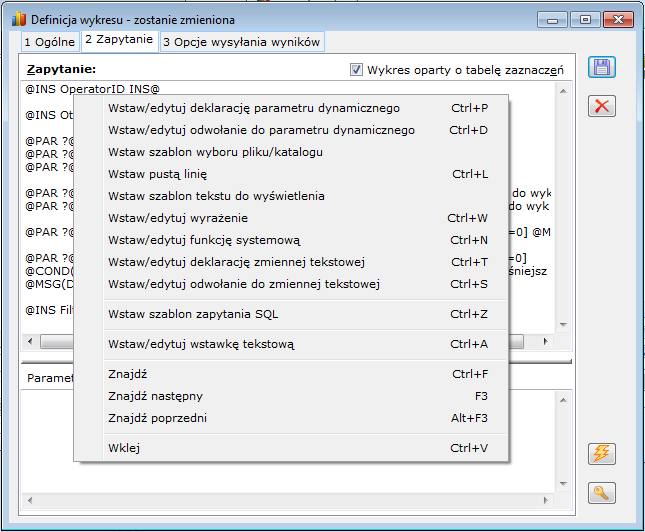The width and height of the screenshot is (645, 532).
Task: Click the lower panel scroll-down arrow
Action: pyautogui.click(x=564, y=484)
